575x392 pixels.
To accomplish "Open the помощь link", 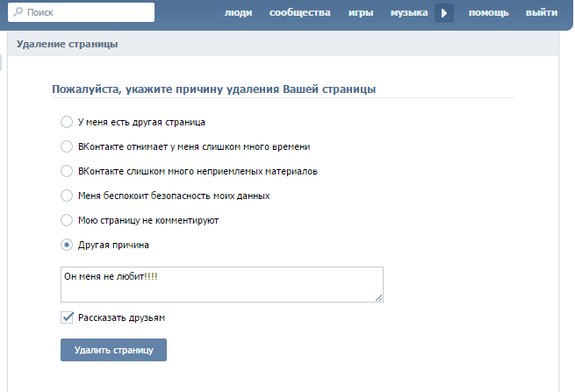I will click(x=488, y=12).
